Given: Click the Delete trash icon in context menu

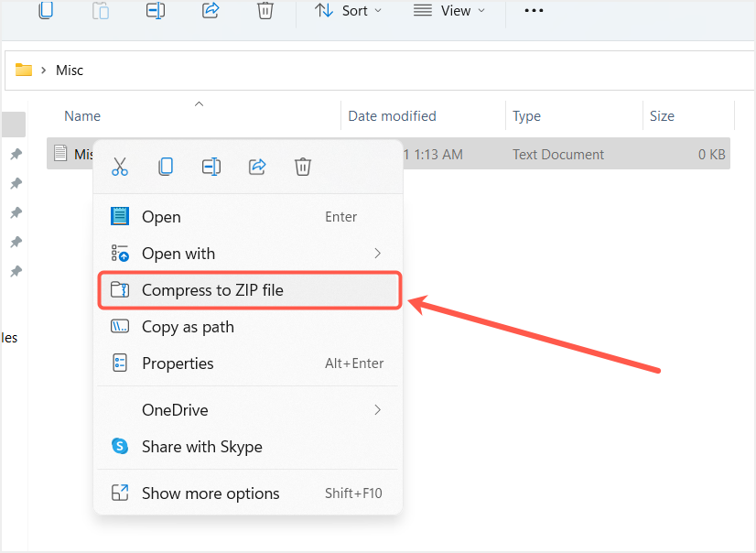Looking at the screenshot, I should pos(303,167).
